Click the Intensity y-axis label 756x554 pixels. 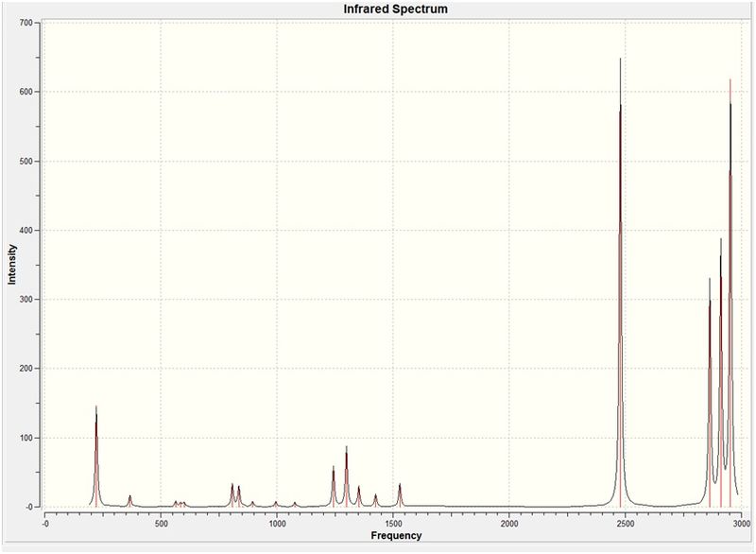(11, 264)
